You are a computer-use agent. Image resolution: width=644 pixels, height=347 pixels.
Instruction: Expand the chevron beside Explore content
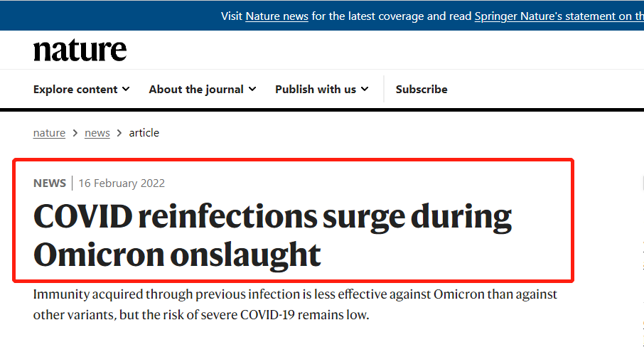coord(126,89)
